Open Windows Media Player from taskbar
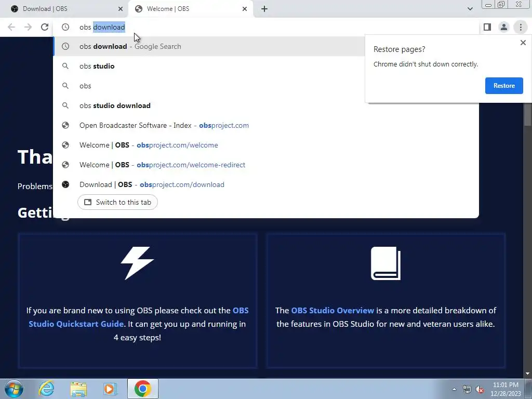 (110, 389)
